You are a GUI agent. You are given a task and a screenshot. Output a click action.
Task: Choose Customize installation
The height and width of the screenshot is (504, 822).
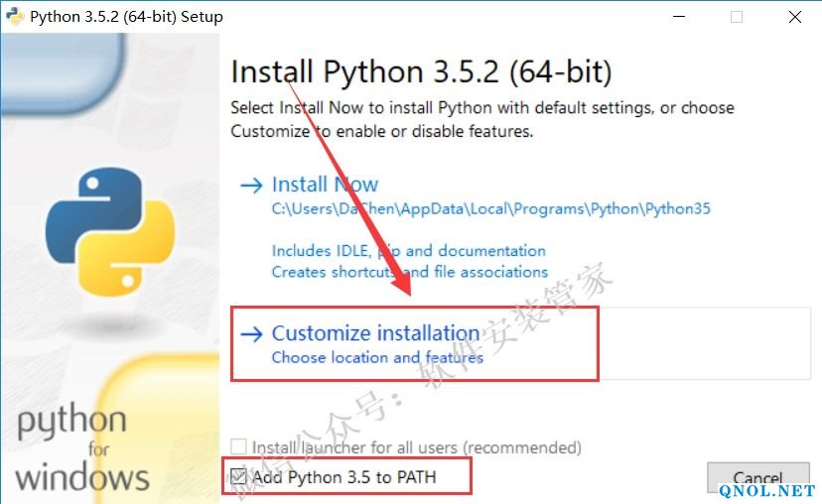(x=375, y=334)
